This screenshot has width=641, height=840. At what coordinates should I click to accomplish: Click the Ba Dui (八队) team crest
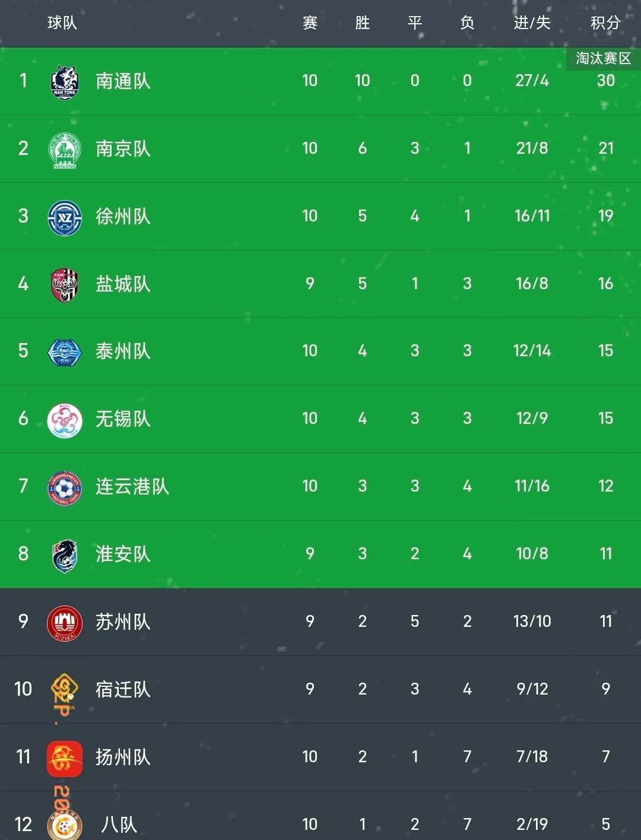click(x=65, y=824)
